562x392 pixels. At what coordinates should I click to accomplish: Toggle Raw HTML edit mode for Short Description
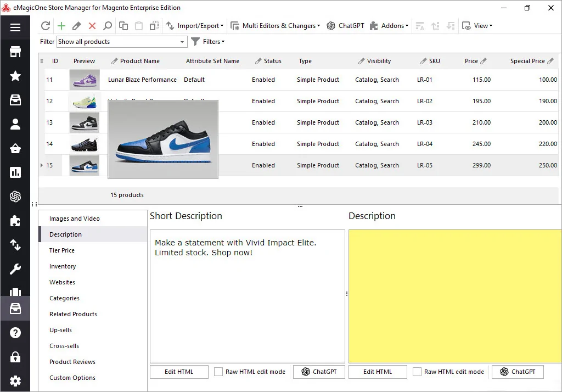218,372
